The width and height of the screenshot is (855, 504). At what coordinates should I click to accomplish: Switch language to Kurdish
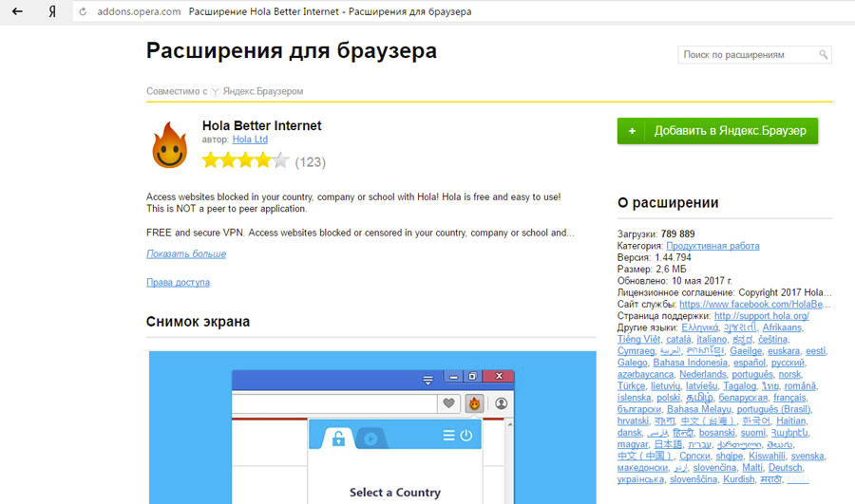click(739, 479)
